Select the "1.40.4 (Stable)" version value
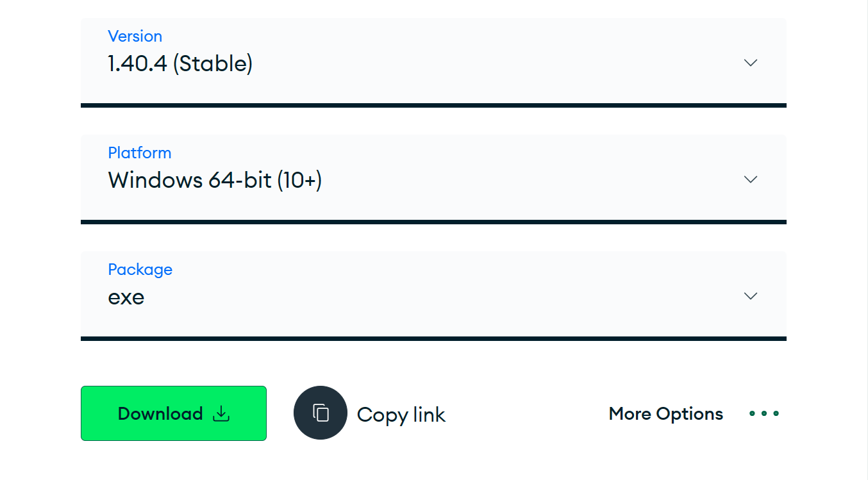The image size is (868, 480). (x=180, y=64)
